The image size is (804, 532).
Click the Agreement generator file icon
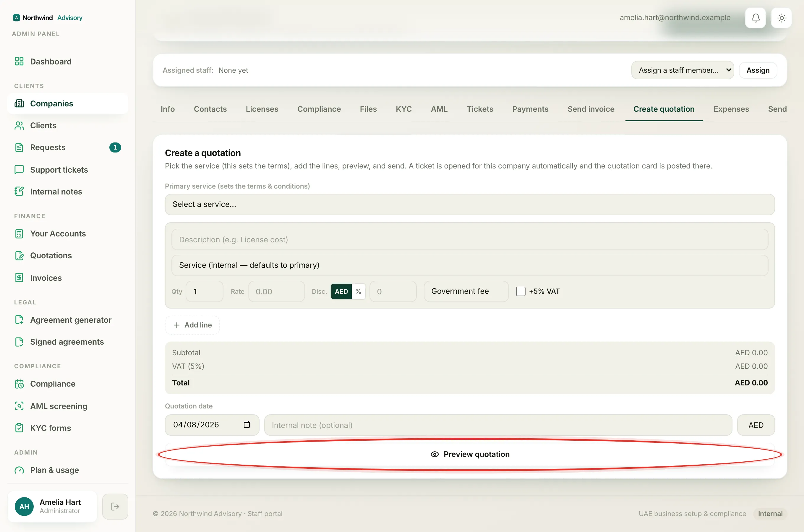tap(19, 320)
